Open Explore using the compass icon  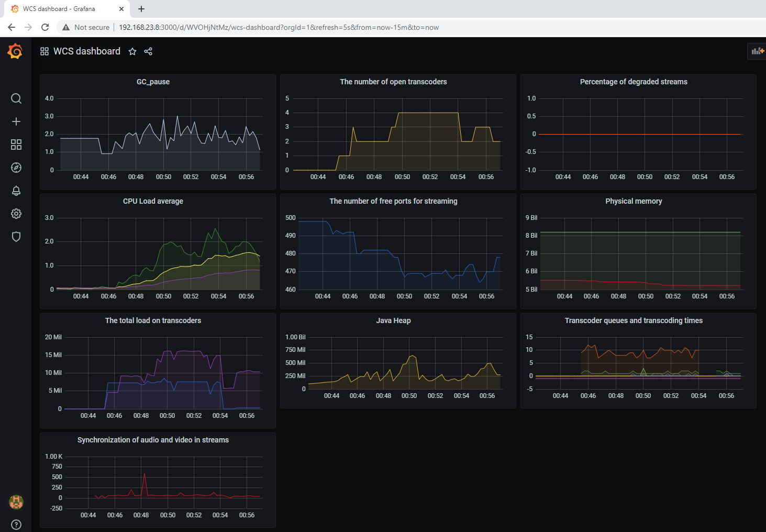point(16,168)
